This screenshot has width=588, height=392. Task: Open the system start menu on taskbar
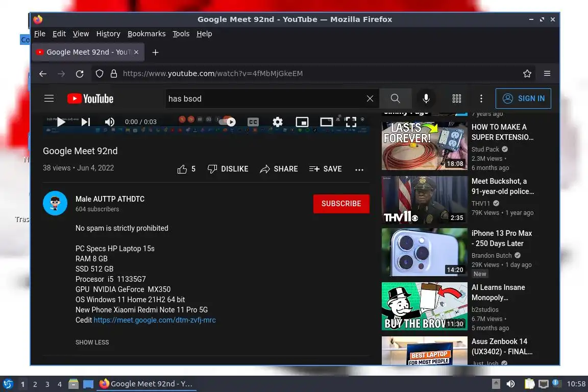pos(8,384)
